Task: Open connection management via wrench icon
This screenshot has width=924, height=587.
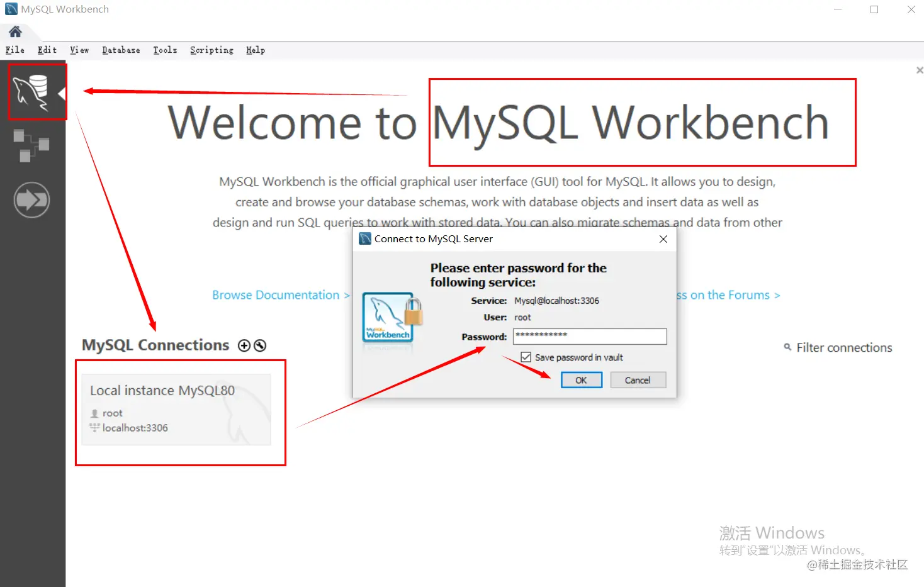Action: 259,345
